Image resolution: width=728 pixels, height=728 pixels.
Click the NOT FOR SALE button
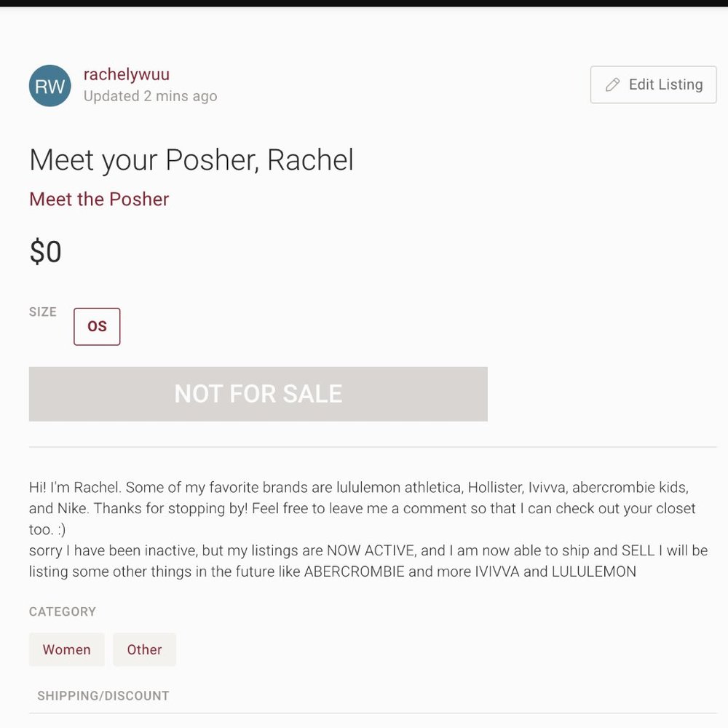[258, 394]
